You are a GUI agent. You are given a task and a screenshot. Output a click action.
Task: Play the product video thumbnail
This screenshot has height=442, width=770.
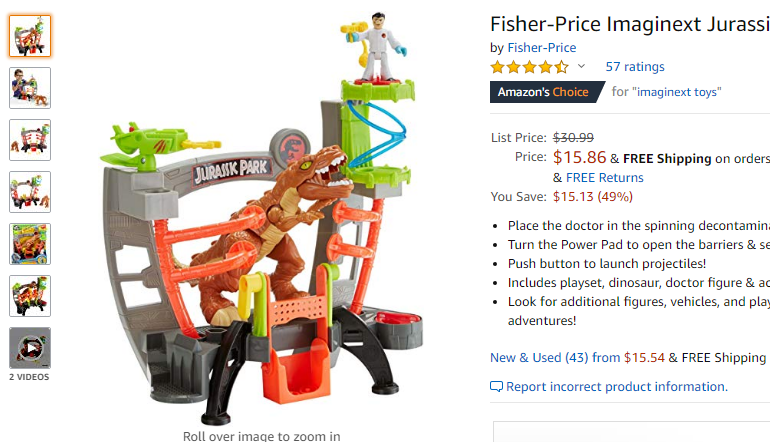[x=30, y=348]
